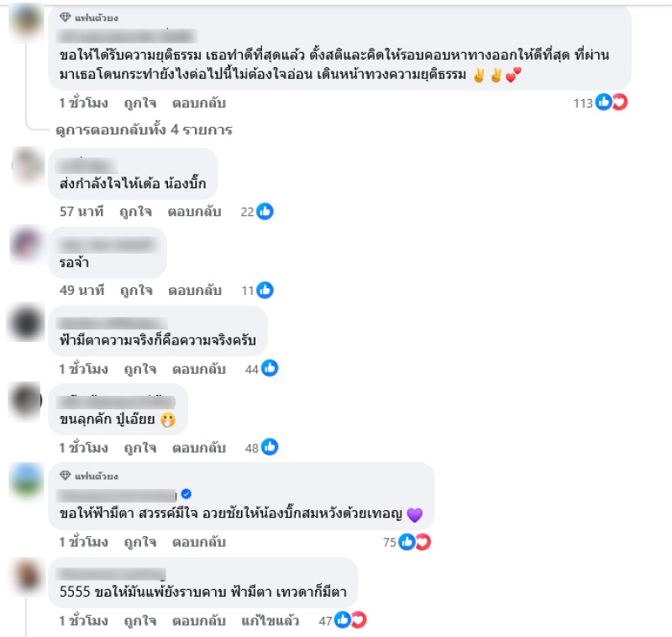Click like reaction icon beside 48
This screenshot has height=637, width=672.
tap(270, 447)
